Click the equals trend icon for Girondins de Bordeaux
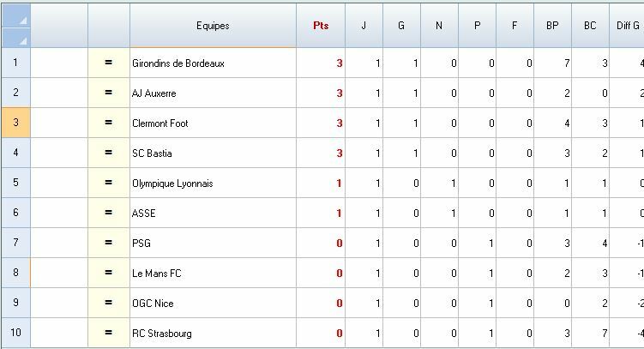This screenshot has height=349, width=644. [108, 63]
